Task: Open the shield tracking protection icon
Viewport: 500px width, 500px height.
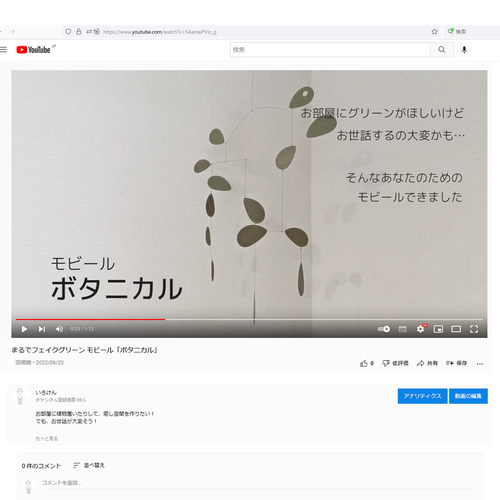Action: 68,32
